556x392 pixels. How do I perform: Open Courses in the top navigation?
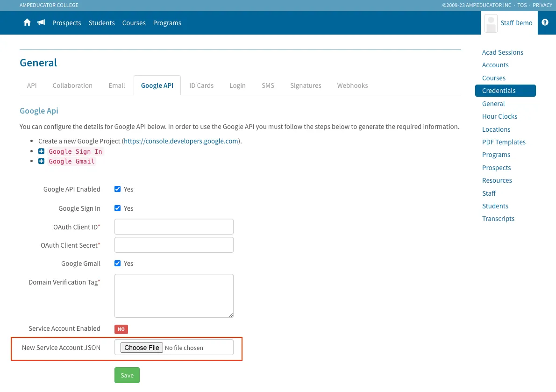point(134,23)
